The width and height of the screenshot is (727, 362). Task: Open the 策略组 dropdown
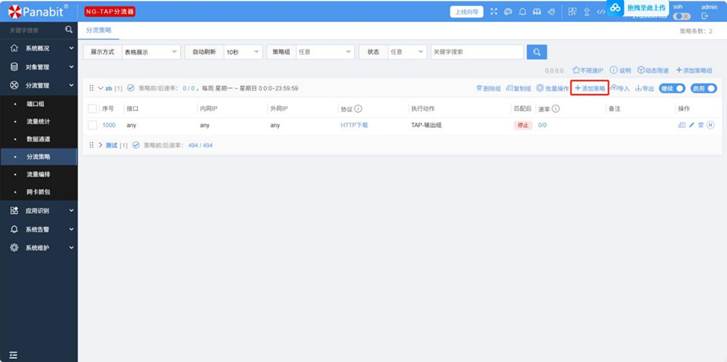point(325,52)
